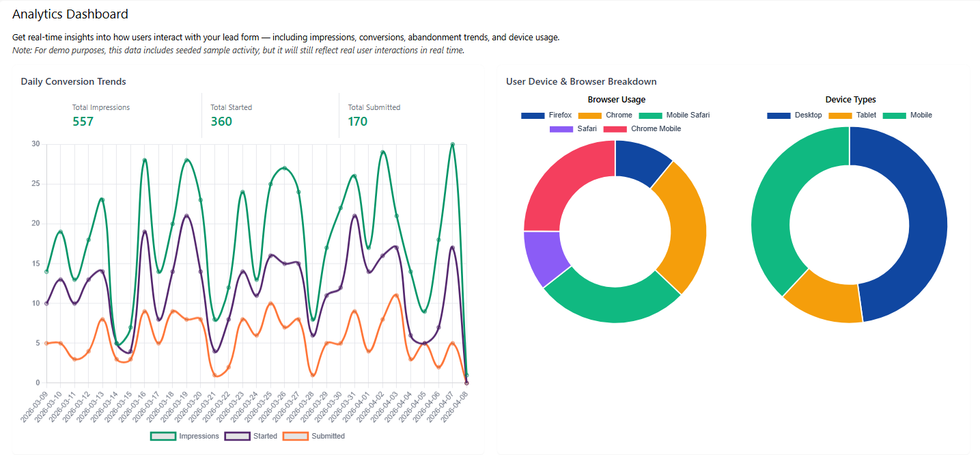The image size is (980, 455).
Task: Open the Browser Usage chart title
Action: tap(616, 99)
